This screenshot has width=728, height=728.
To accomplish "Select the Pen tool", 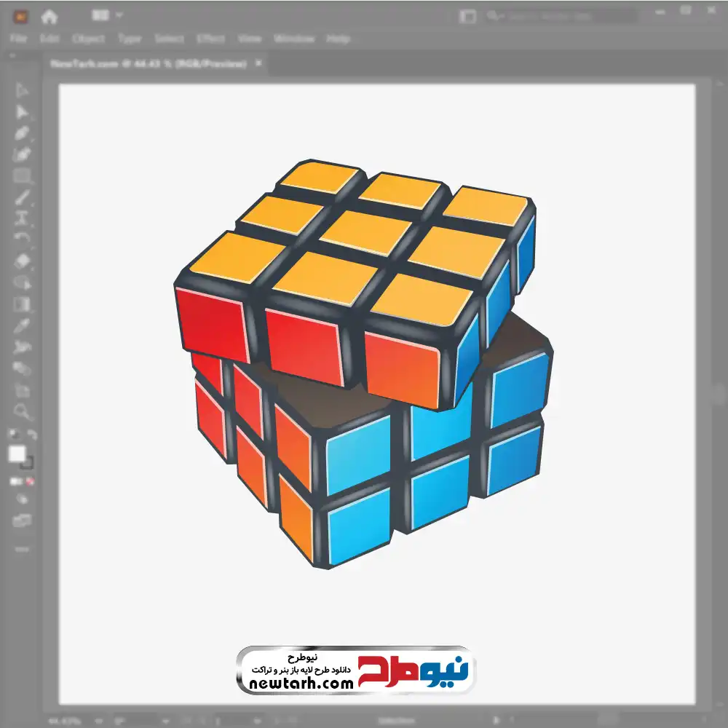I will (21, 134).
